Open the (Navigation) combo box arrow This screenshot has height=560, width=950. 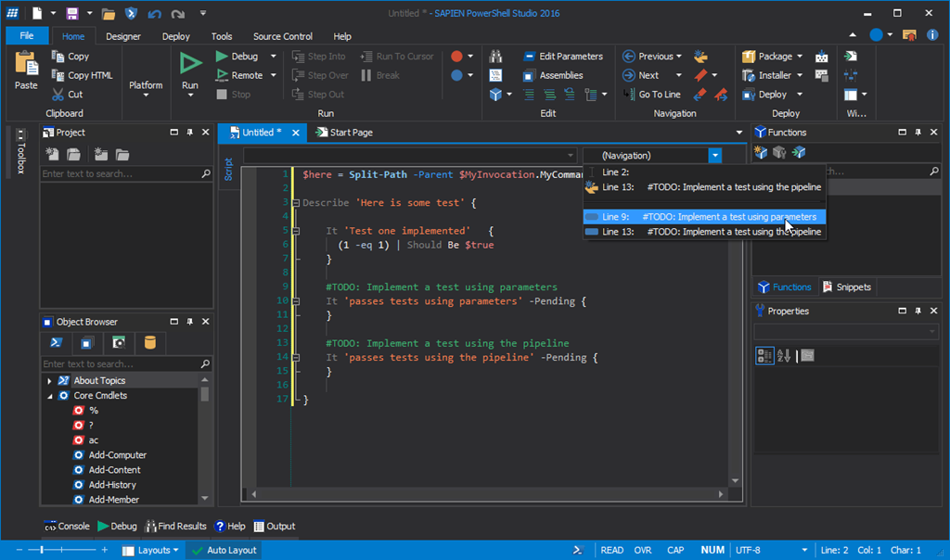click(715, 156)
